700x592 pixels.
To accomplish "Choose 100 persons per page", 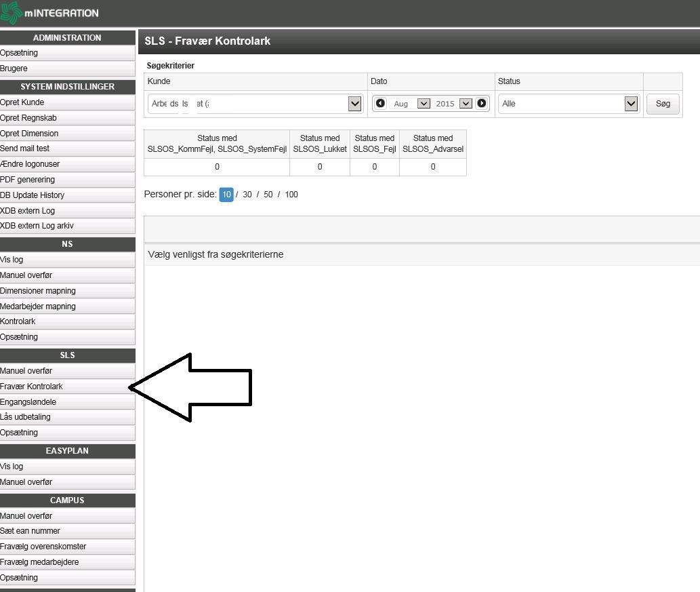I will tap(291, 195).
